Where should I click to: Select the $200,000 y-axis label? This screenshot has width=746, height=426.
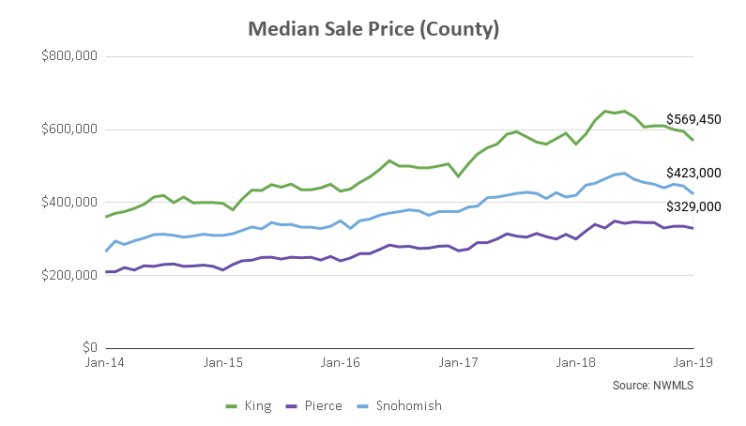(68, 275)
